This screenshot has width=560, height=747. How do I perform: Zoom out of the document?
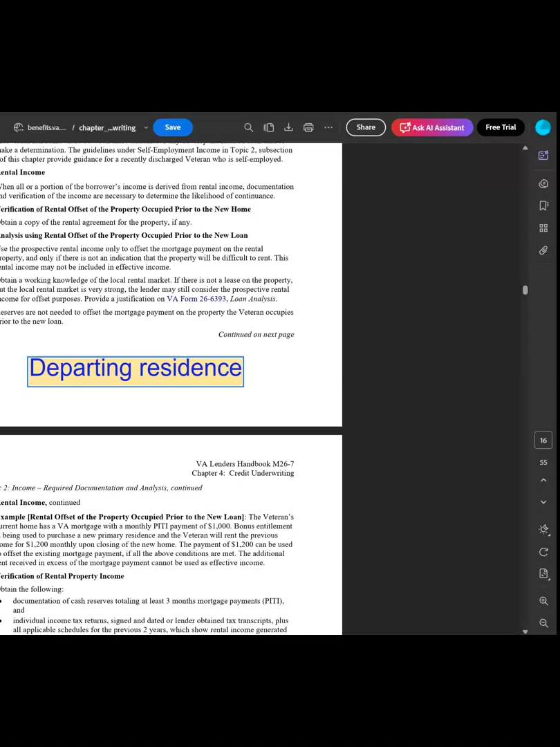click(543, 623)
